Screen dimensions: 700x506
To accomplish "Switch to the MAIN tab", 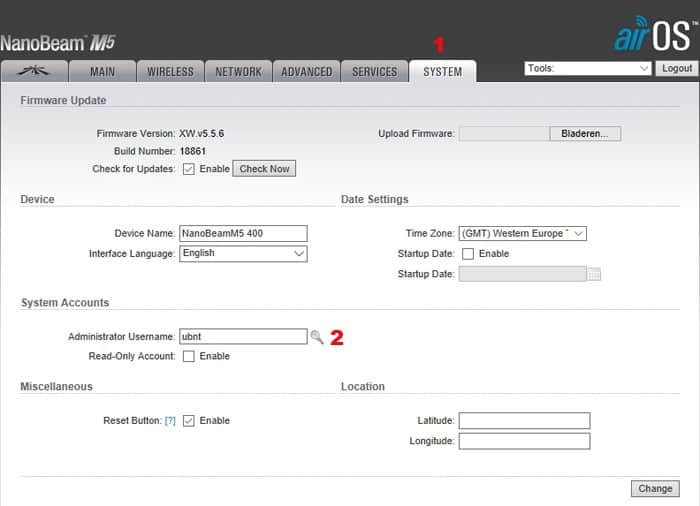I will (x=102, y=71).
